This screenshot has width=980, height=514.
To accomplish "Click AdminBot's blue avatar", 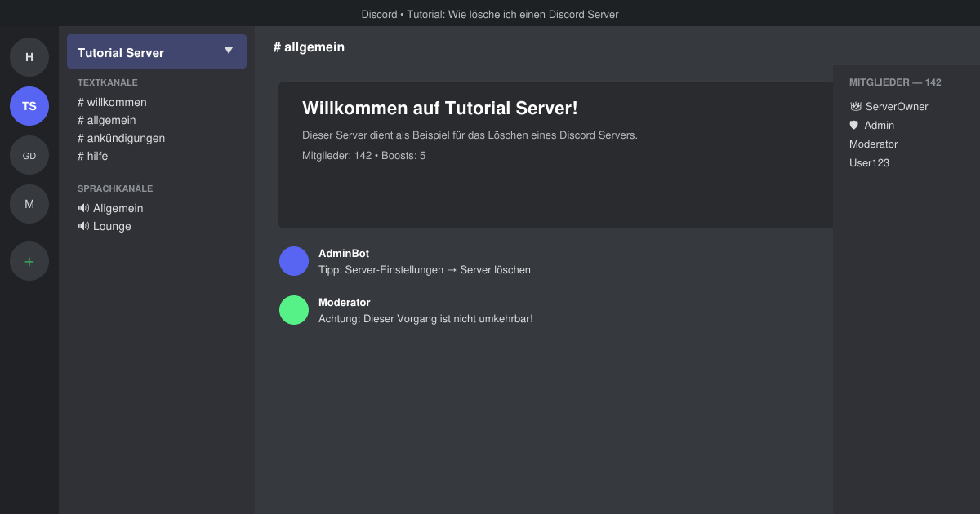I will click(x=294, y=261).
